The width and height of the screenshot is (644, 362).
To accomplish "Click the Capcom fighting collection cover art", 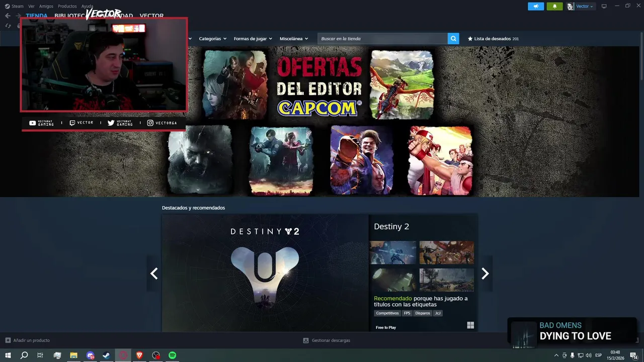I will [x=440, y=160].
